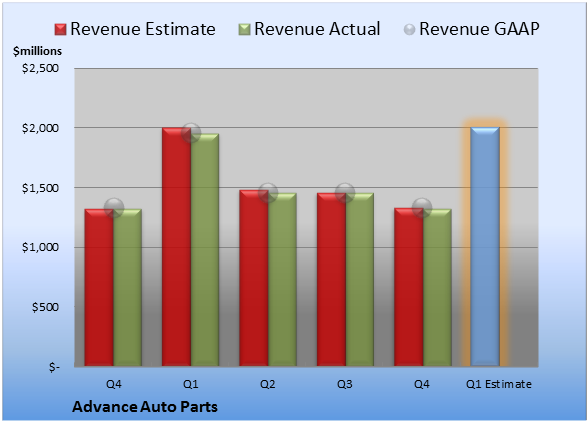Click the '$1,500' axis value
This screenshot has height=422, width=588.
(40, 188)
